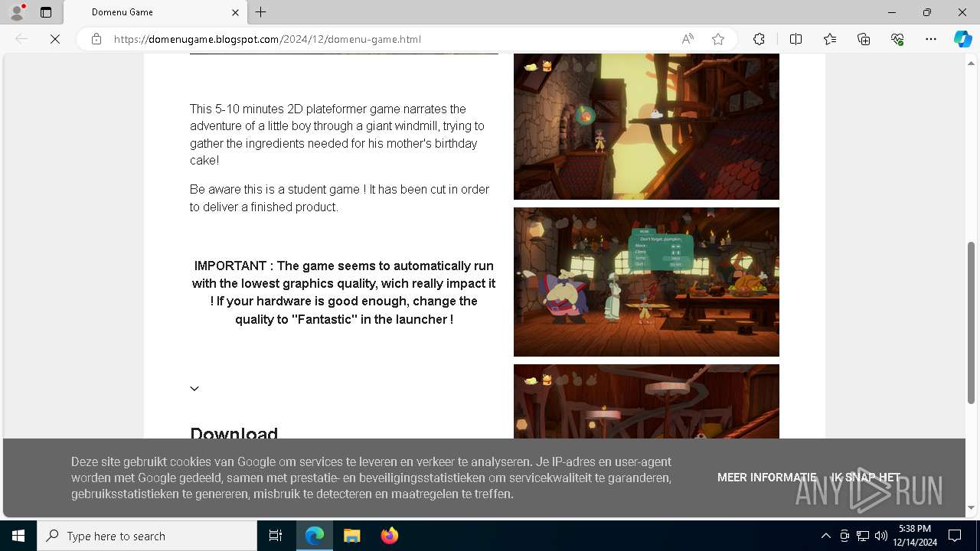Open Microsoft Edge from taskbar

[315, 536]
